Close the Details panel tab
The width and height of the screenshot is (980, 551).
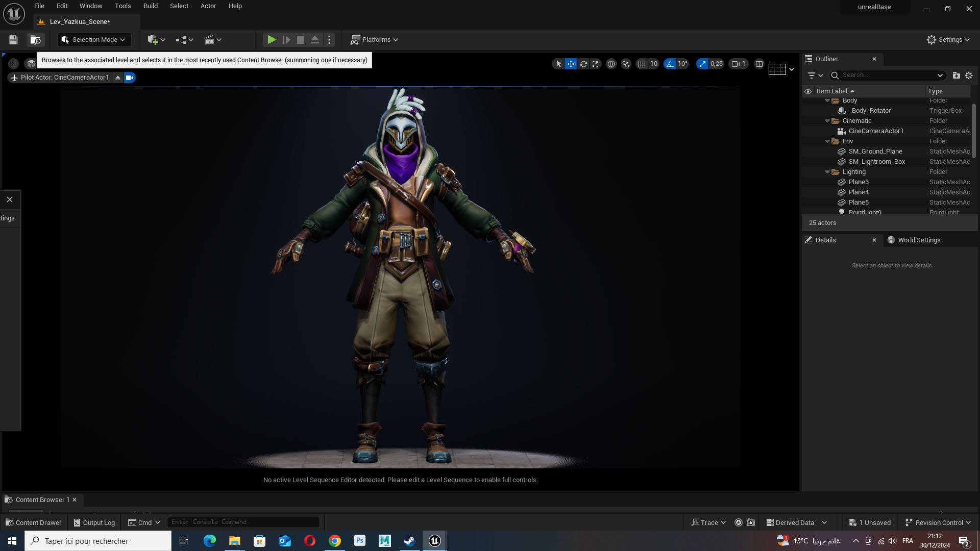[874, 240]
